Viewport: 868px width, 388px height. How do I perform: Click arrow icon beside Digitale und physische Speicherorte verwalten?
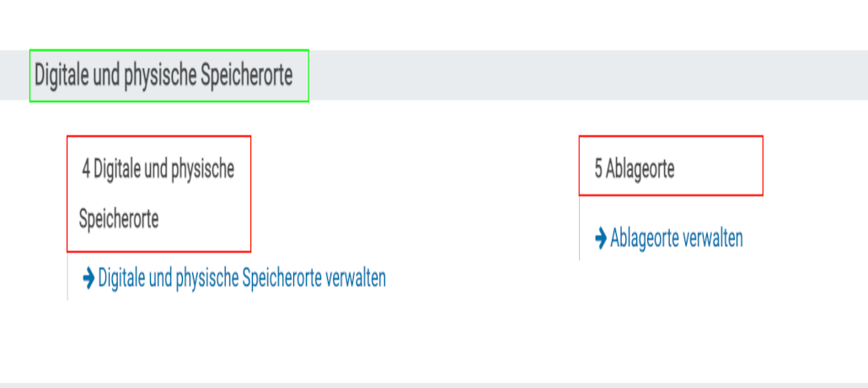[88, 278]
